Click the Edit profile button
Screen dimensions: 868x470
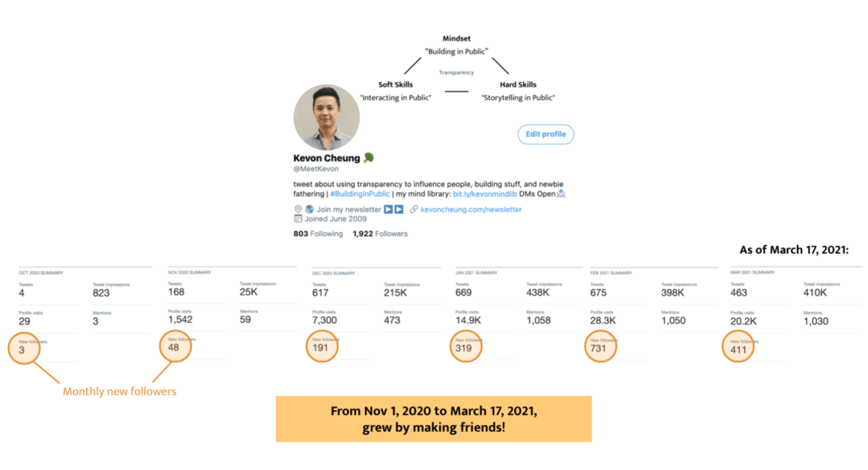click(x=545, y=134)
